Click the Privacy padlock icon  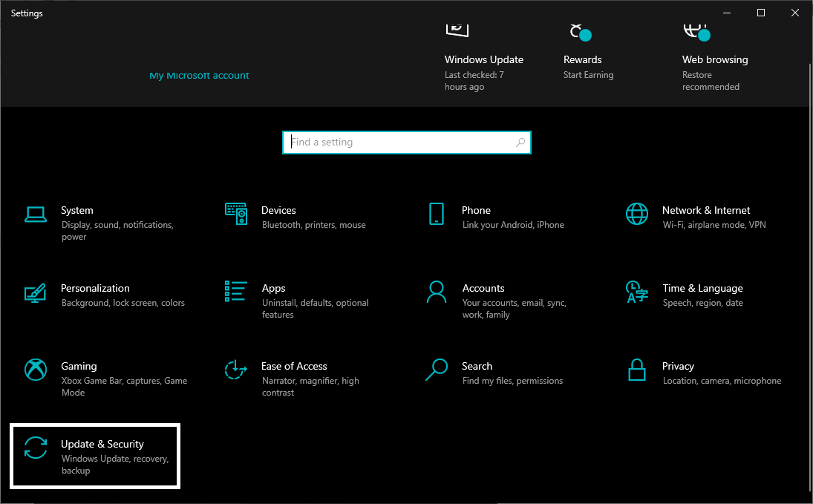coord(637,370)
